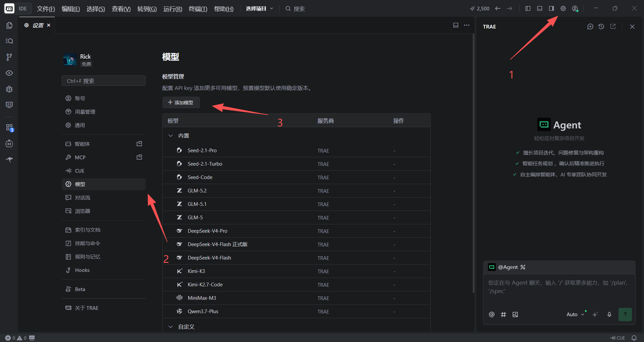Open the 选择(S) menu

coord(96,9)
